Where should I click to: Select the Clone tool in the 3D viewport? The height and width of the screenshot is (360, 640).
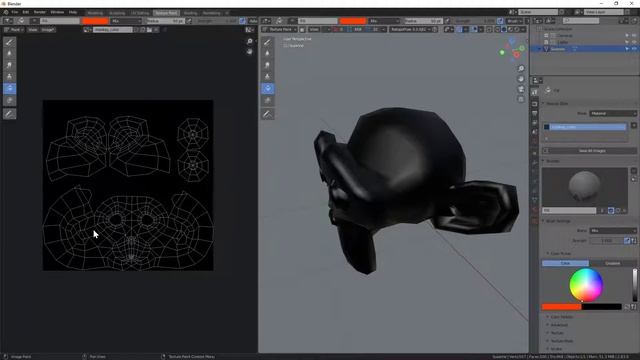tap(268, 77)
